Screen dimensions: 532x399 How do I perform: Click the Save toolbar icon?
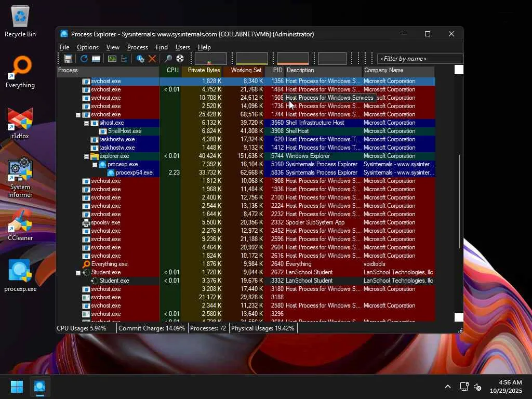click(x=68, y=59)
